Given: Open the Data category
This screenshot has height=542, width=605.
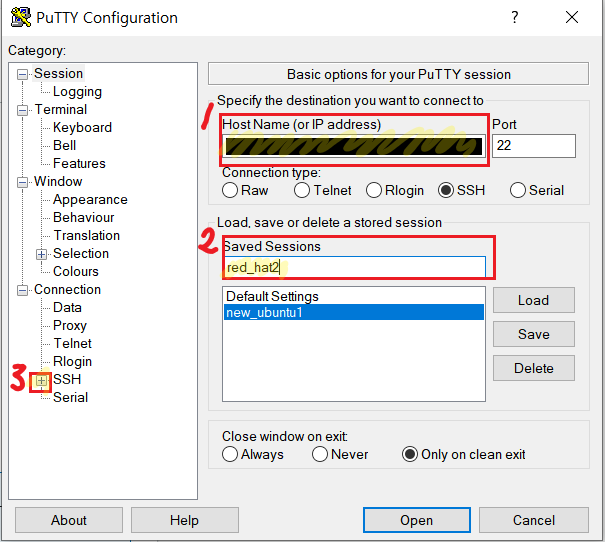Looking at the screenshot, I should pos(67,307).
